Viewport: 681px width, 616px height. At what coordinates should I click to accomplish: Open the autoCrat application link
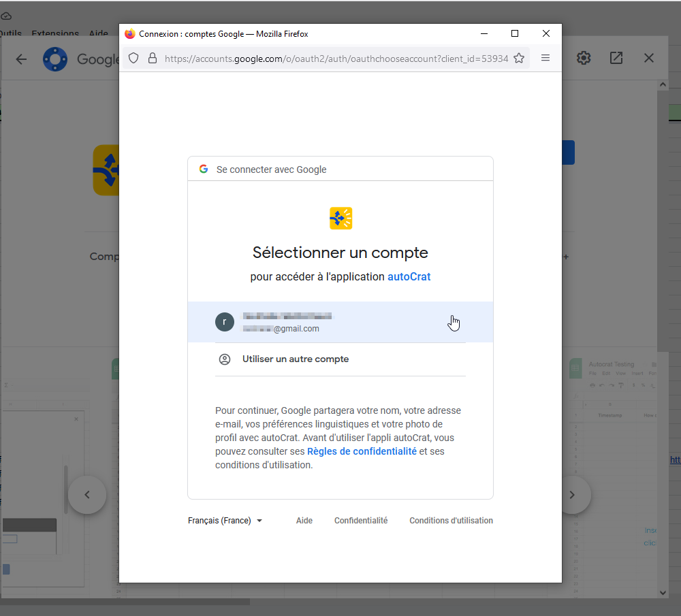click(x=409, y=276)
